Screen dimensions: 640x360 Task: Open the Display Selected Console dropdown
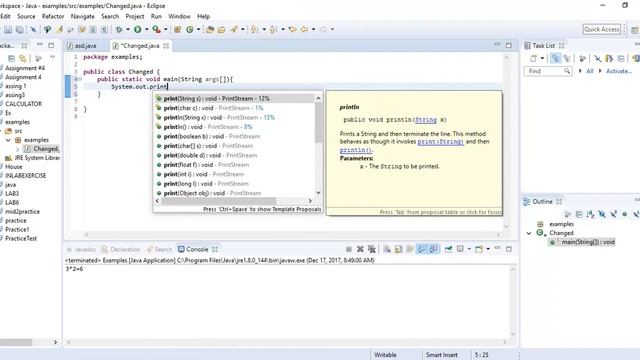click(469, 249)
